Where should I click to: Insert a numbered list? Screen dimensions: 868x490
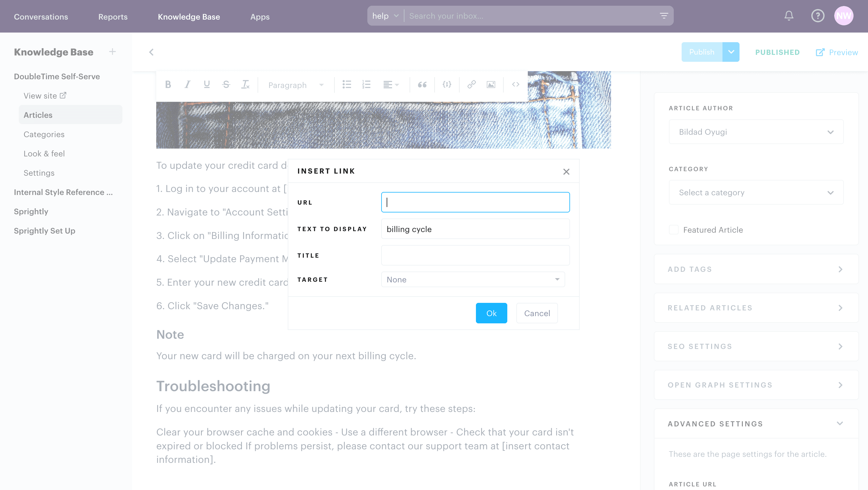[x=366, y=84]
